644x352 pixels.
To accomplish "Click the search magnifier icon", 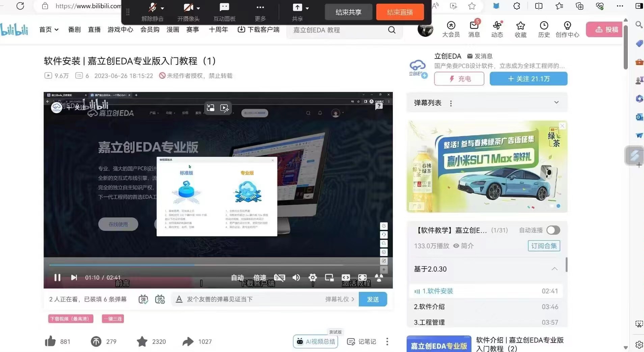I will coord(392,30).
